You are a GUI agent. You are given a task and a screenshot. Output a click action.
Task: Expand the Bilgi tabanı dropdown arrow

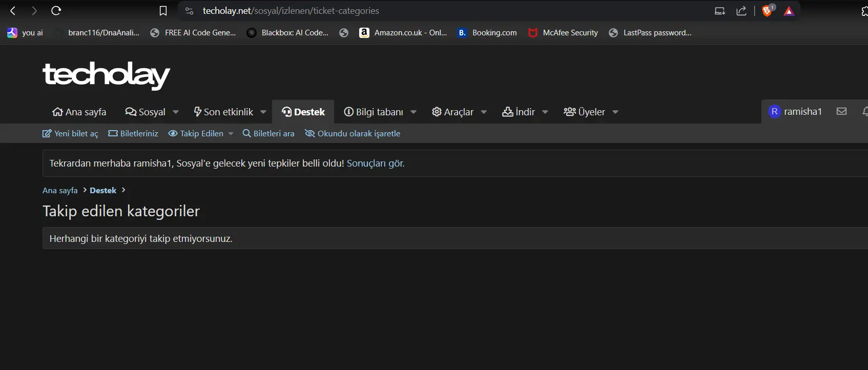[414, 112]
